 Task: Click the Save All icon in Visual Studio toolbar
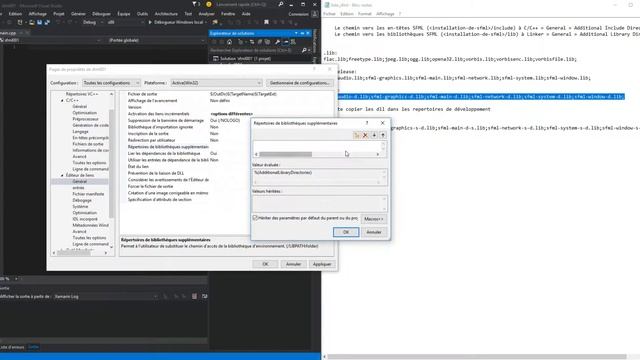(47, 22)
